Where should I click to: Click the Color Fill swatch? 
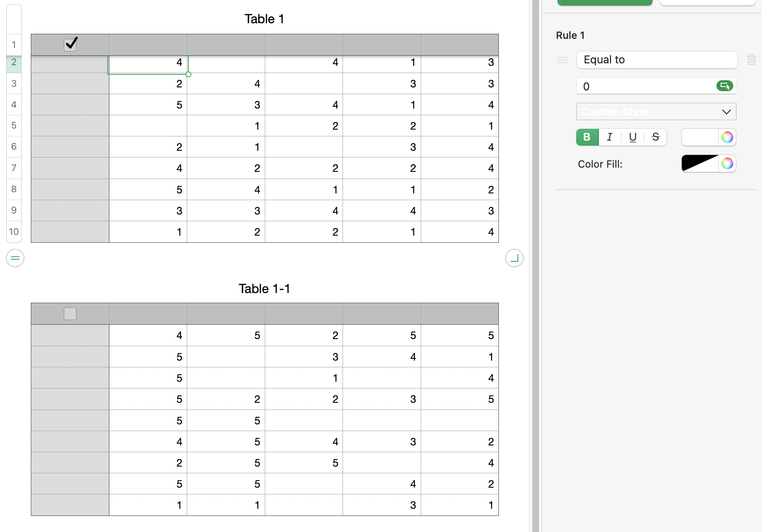point(700,163)
